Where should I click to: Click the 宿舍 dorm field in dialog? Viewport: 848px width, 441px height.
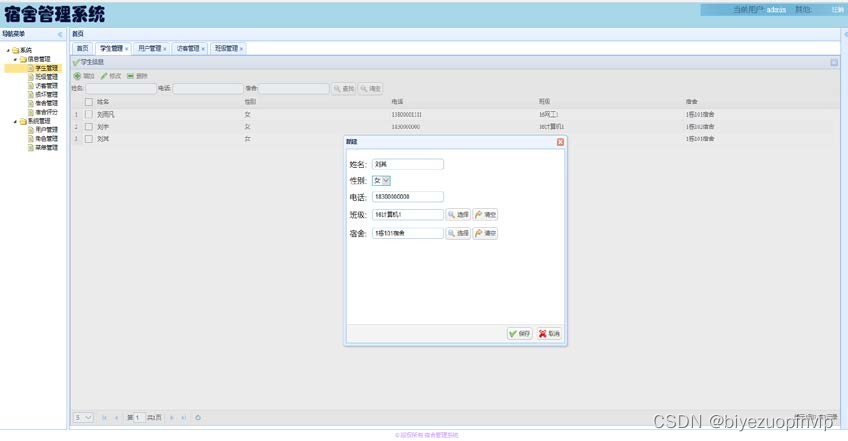click(x=408, y=233)
